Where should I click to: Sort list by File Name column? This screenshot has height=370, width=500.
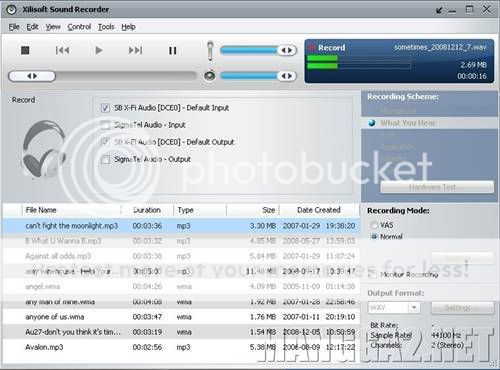pos(71,210)
